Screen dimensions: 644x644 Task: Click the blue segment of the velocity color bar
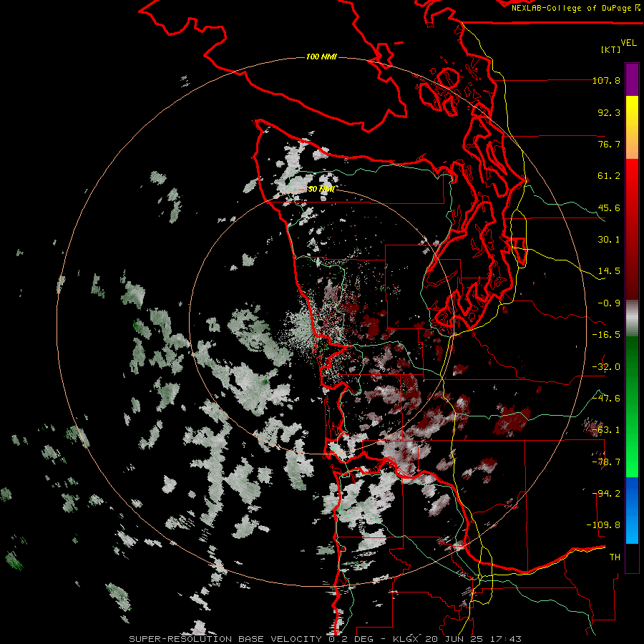[632, 510]
